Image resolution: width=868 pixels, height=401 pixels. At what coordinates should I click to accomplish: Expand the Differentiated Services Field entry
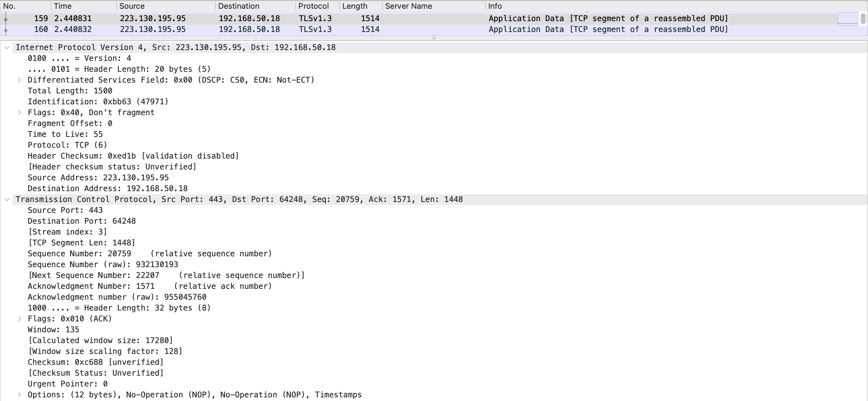point(20,80)
